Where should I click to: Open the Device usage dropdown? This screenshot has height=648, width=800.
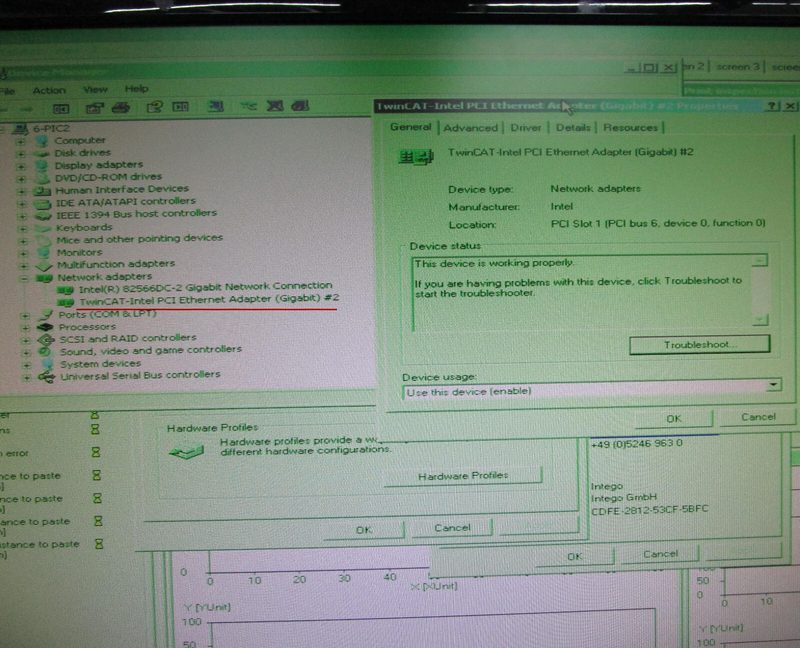click(774, 384)
